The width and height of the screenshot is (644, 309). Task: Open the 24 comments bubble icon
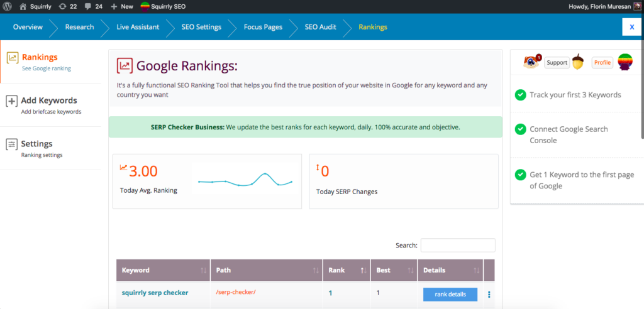[88, 6]
